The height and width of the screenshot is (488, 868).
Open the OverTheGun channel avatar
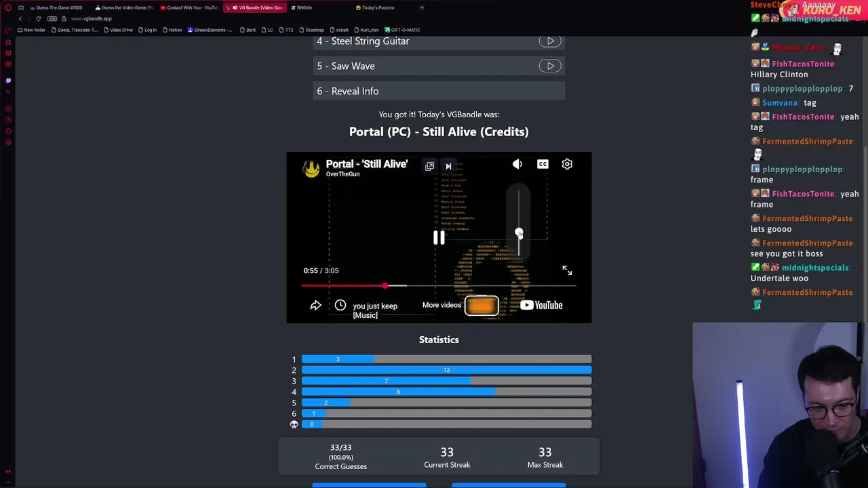pyautogui.click(x=311, y=169)
